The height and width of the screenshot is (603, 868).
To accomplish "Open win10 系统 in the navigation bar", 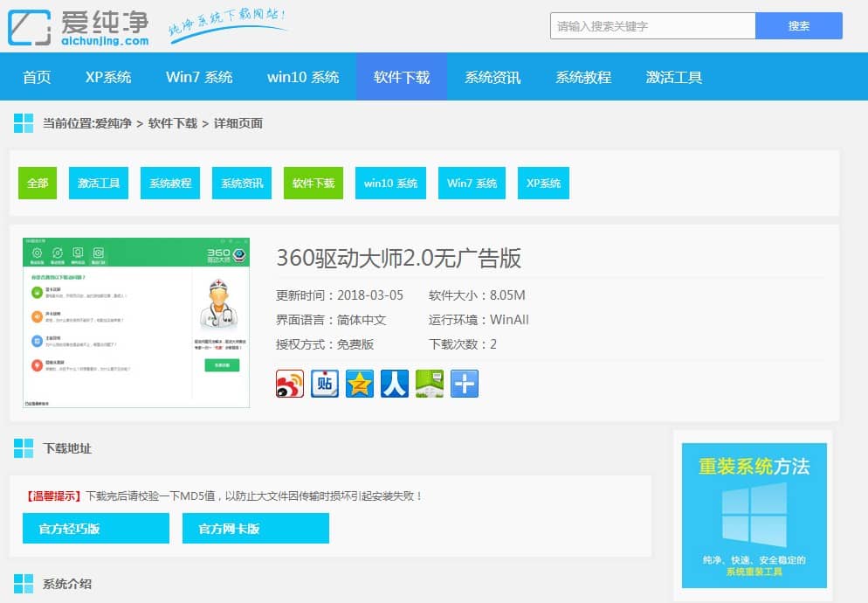I will [x=303, y=77].
